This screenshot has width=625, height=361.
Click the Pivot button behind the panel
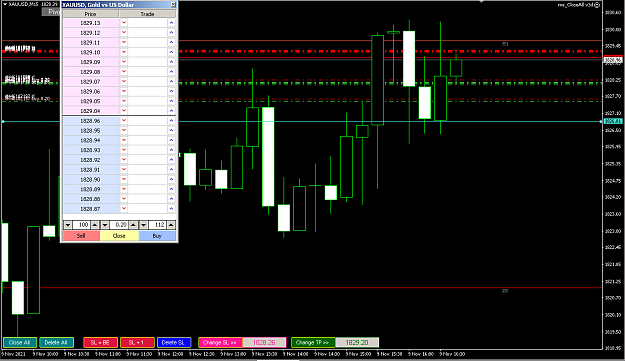click(51, 12)
